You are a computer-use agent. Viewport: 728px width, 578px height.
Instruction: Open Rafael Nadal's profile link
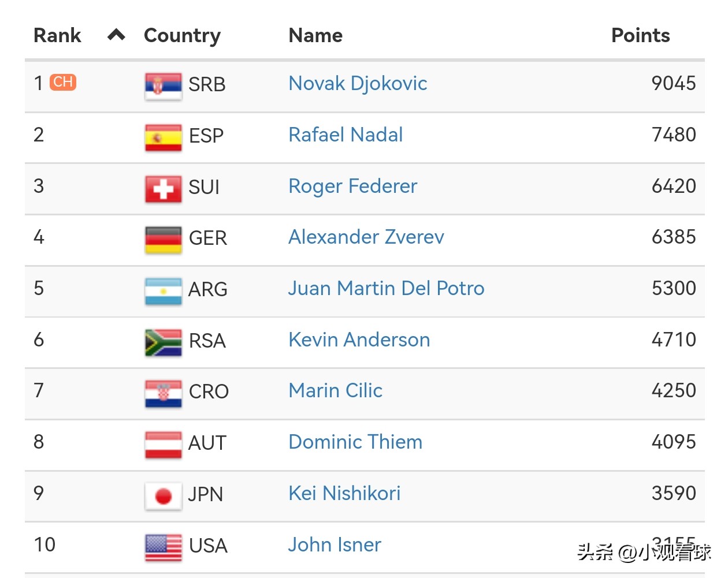[346, 135]
